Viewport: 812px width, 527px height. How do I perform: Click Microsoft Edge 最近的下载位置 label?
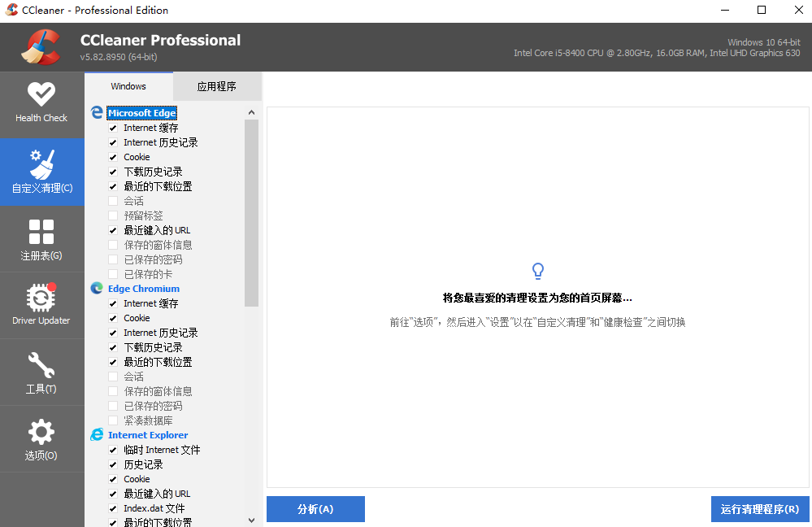[158, 186]
